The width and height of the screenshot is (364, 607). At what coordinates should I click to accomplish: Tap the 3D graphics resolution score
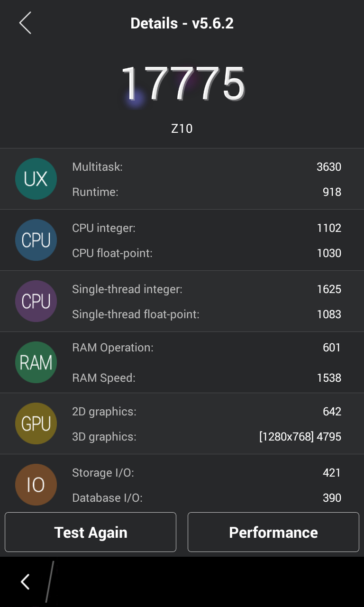click(x=300, y=437)
